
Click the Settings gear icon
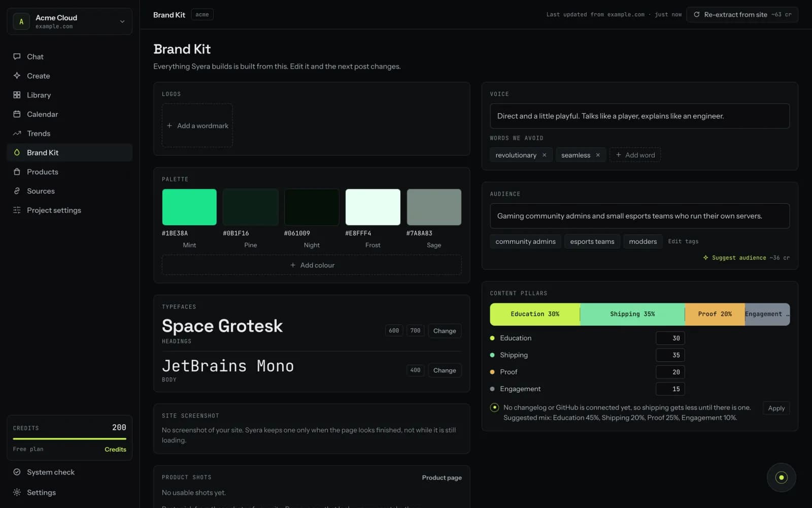pos(17,492)
